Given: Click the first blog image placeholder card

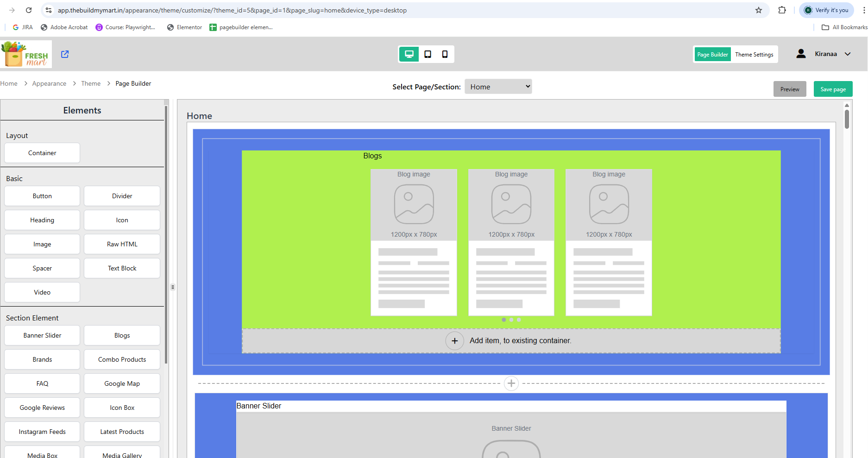Looking at the screenshot, I should point(414,242).
